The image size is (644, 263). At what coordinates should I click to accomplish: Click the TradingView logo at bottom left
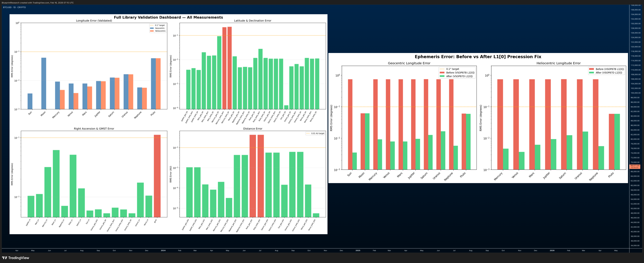pos(16,258)
